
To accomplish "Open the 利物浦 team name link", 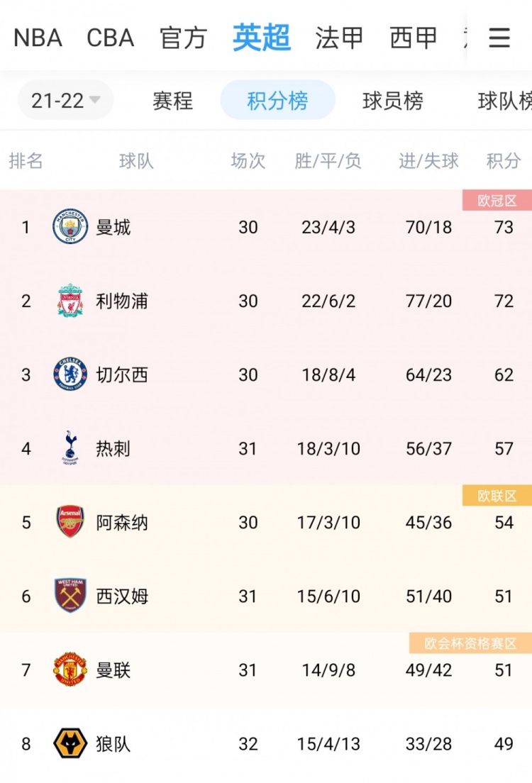I will tap(122, 301).
